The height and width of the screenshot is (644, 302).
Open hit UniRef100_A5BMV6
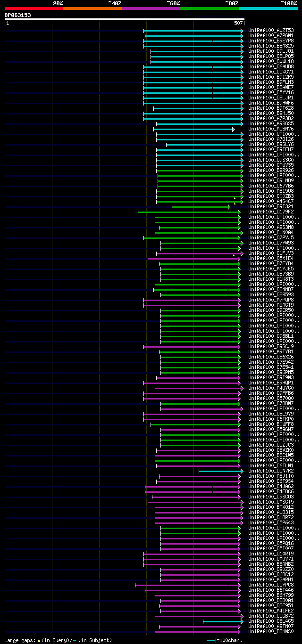[271, 129]
